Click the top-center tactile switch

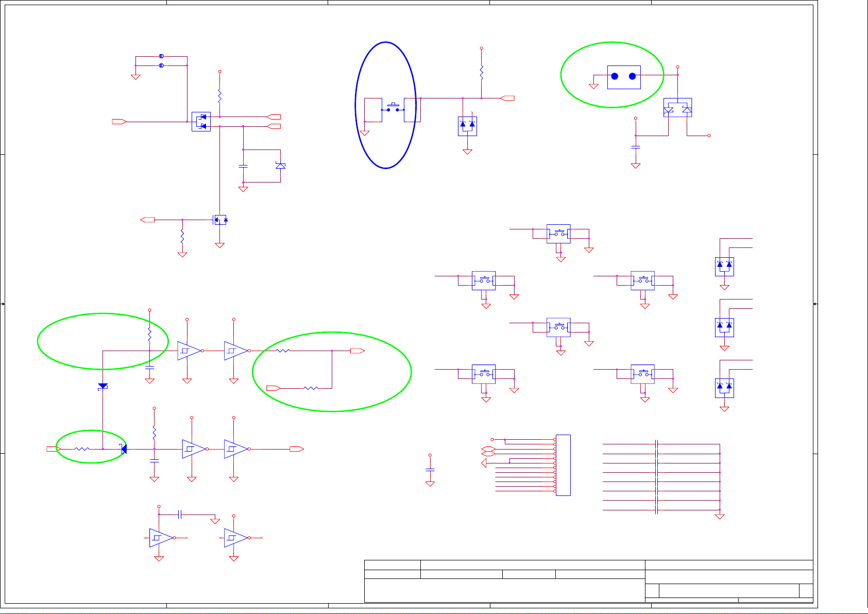pos(558,234)
